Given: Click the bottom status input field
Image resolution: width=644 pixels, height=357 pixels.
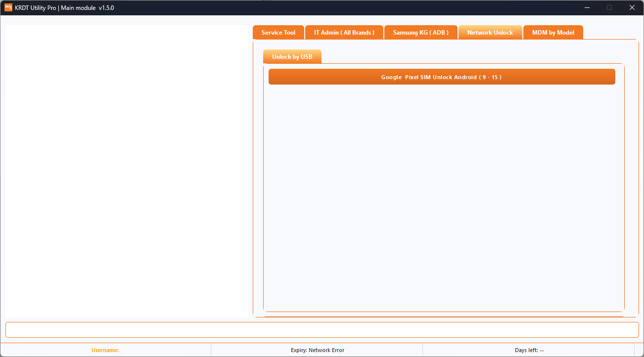Looking at the screenshot, I should [322, 329].
